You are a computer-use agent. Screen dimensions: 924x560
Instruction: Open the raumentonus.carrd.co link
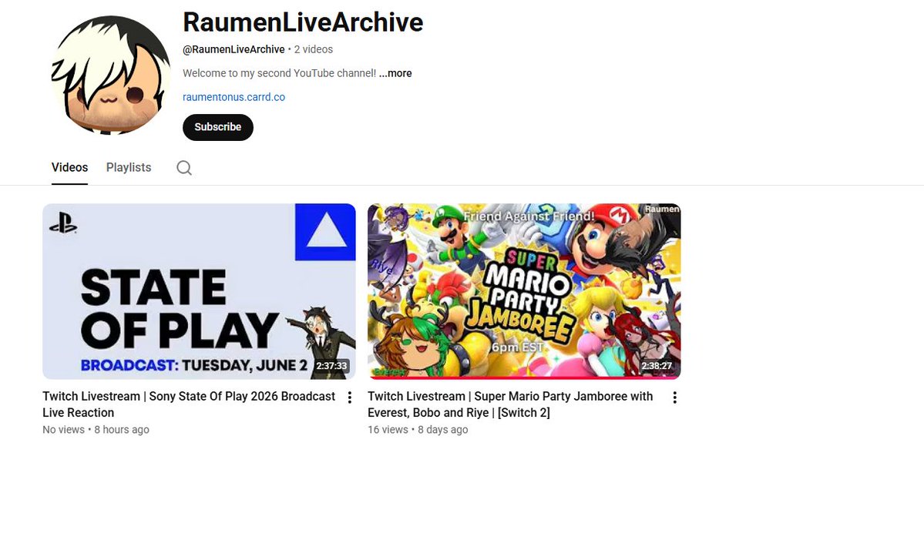click(x=234, y=97)
